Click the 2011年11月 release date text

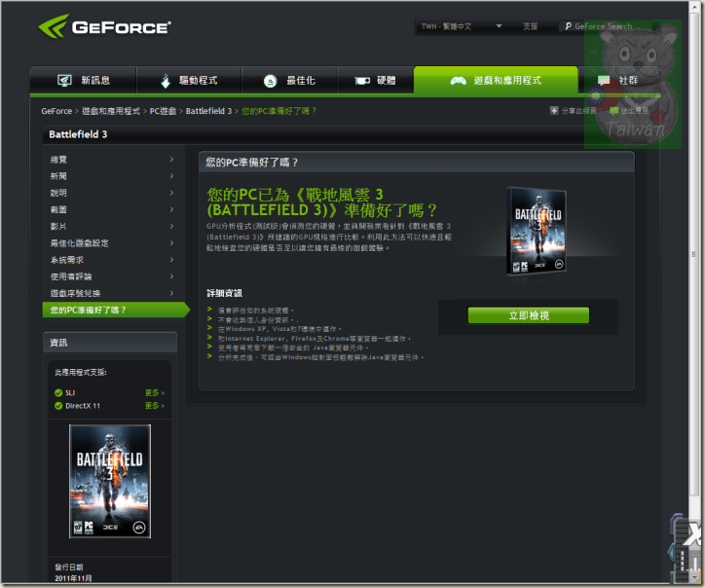pyautogui.click(x=73, y=578)
